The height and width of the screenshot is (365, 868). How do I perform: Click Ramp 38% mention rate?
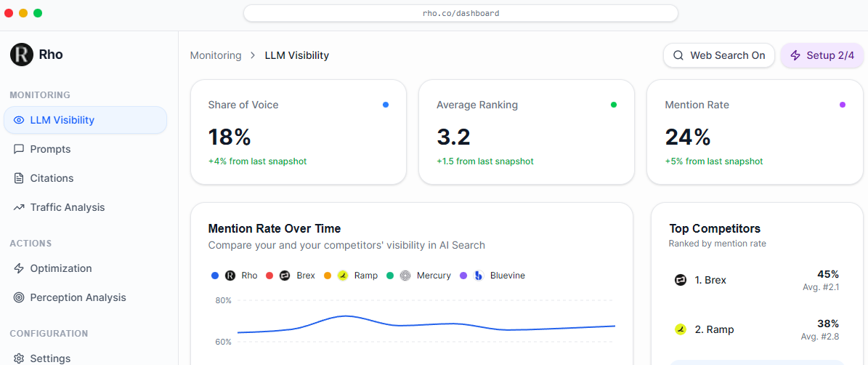[828, 324]
